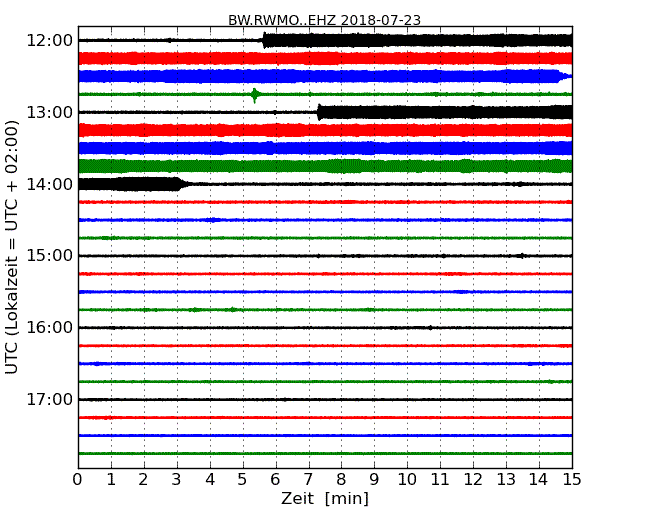The image size is (650, 520).
Task: Click the x-axis tick label 8
Action: [342, 480]
